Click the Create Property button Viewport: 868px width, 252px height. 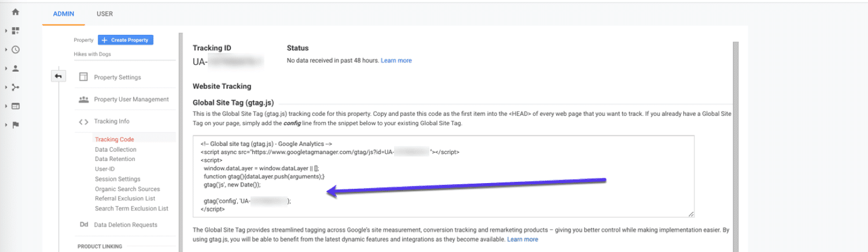[x=126, y=40]
